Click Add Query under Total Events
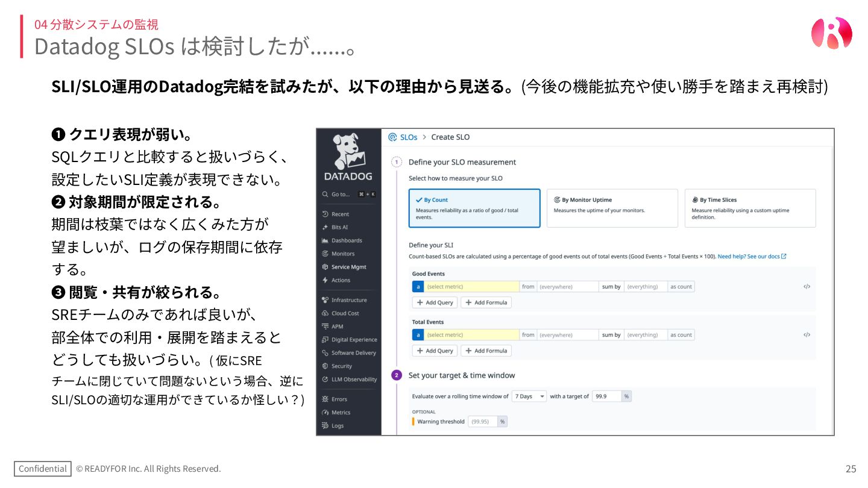The image size is (868, 488). point(435,351)
